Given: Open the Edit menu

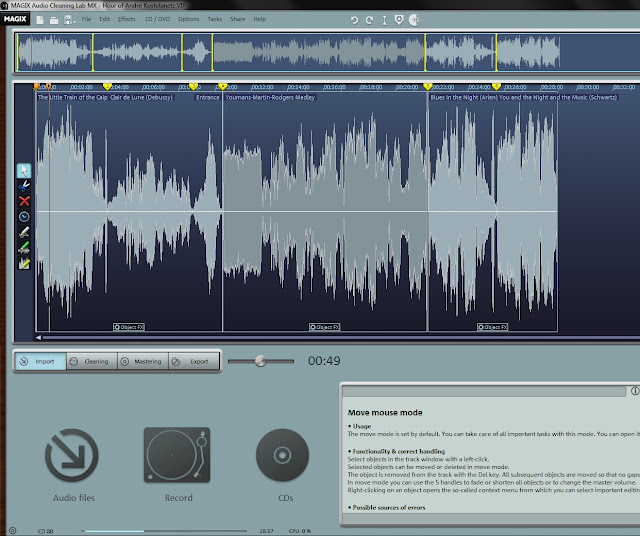Looking at the screenshot, I should click(x=104, y=19).
